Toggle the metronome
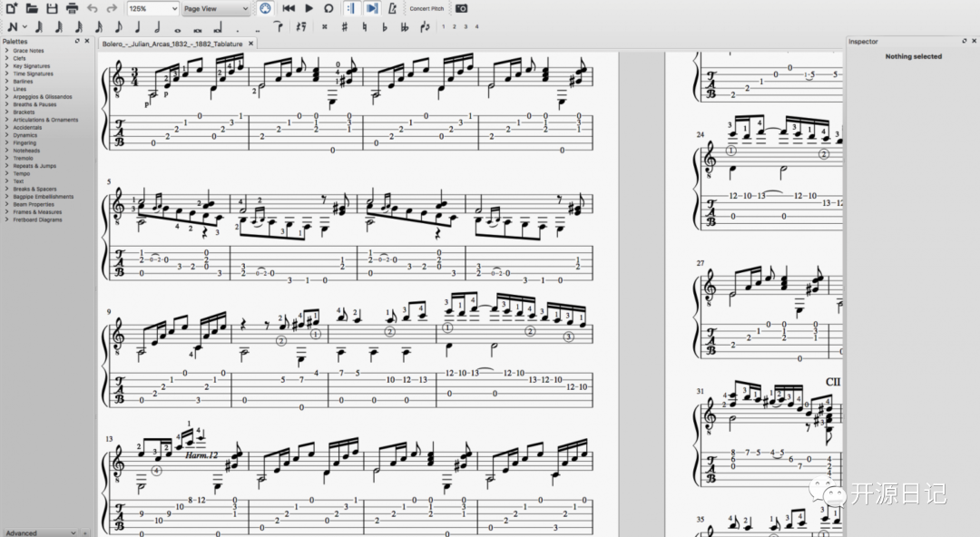 pos(392,9)
